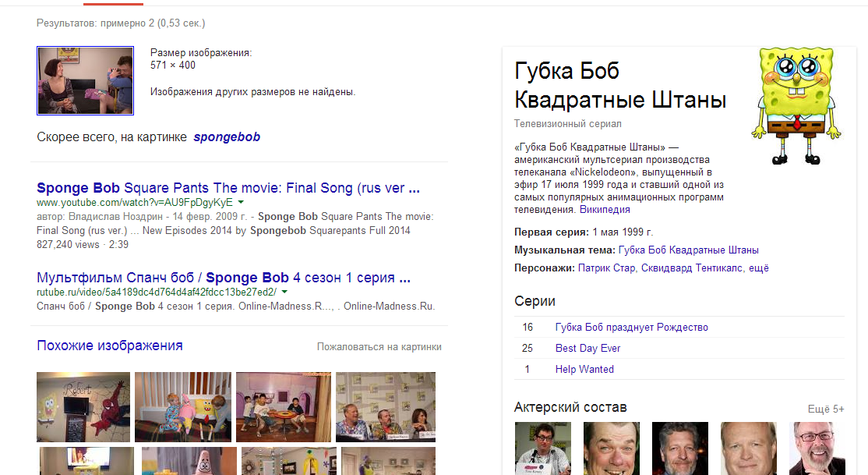The image size is (868, 475).
Task: Click 'Пожаловаться на картинки' report link
Action: 379,347
